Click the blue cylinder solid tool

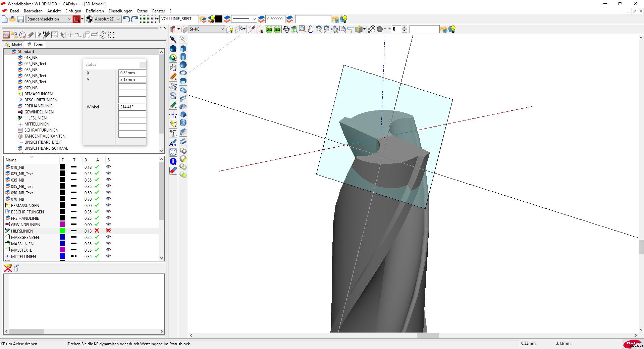pyautogui.click(x=183, y=57)
